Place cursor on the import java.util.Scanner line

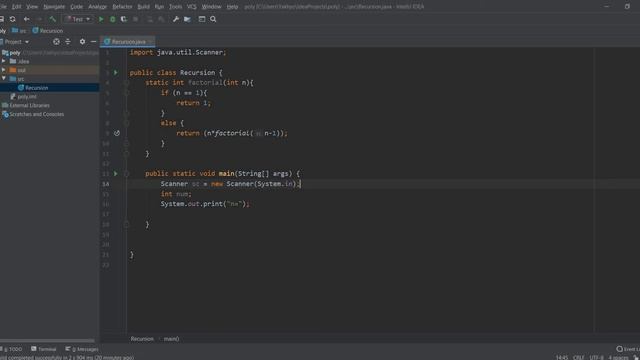coord(177,52)
